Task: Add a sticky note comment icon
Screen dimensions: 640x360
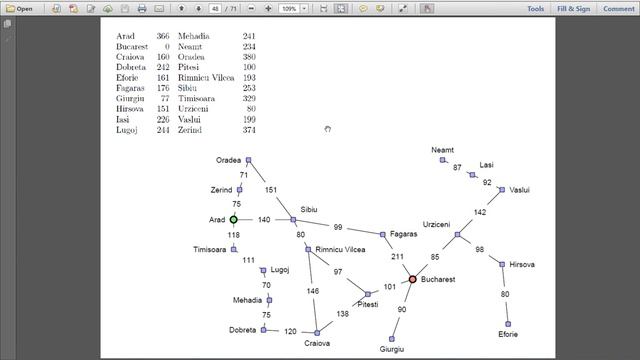Action: click(363, 9)
